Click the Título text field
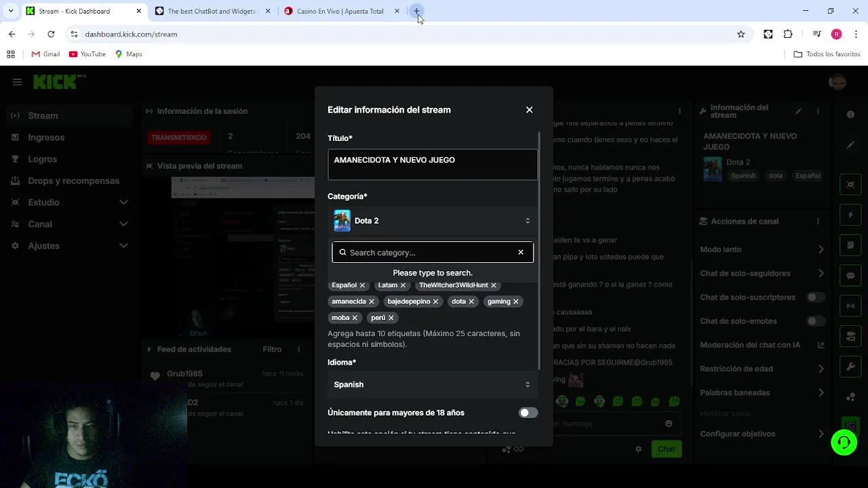868x488 pixels. click(433, 165)
